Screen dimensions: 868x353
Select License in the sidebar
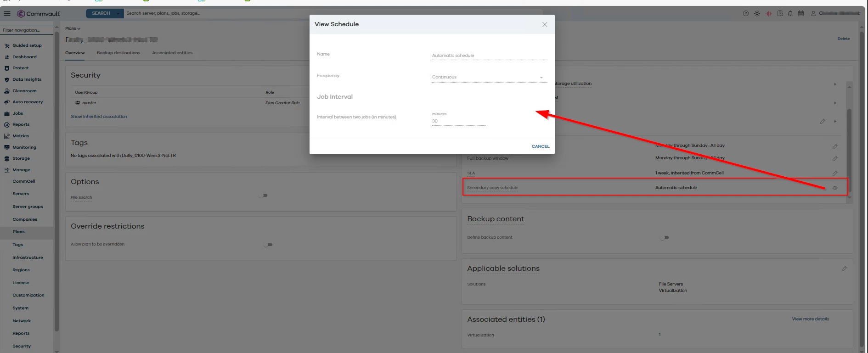[21, 283]
